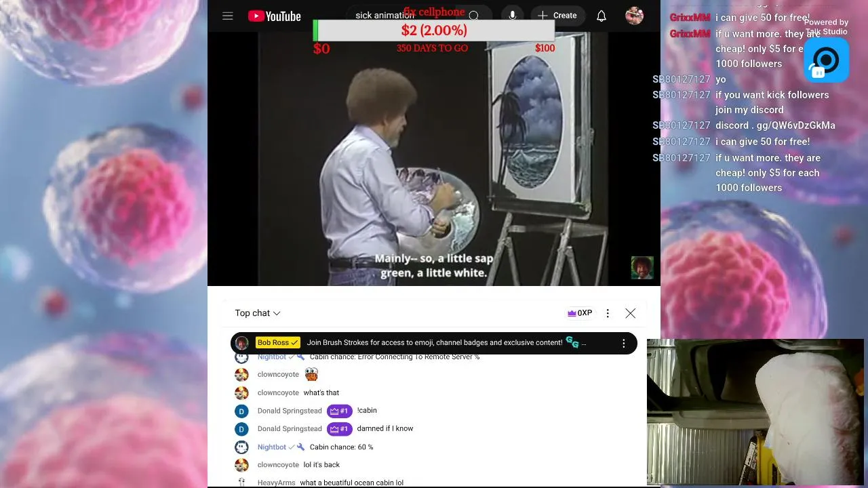The image size is (868, 488).
Task: Open live chat more options menu
Action: click(x=608, y=313)
